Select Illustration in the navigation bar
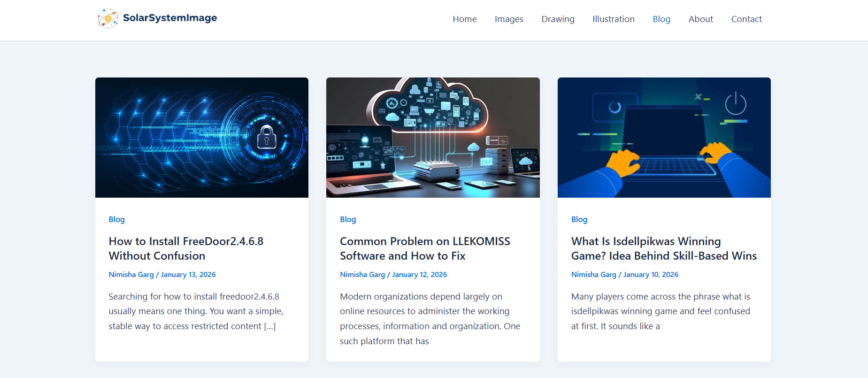The height and width of the screenshot is (378, 868). (613, 19)
